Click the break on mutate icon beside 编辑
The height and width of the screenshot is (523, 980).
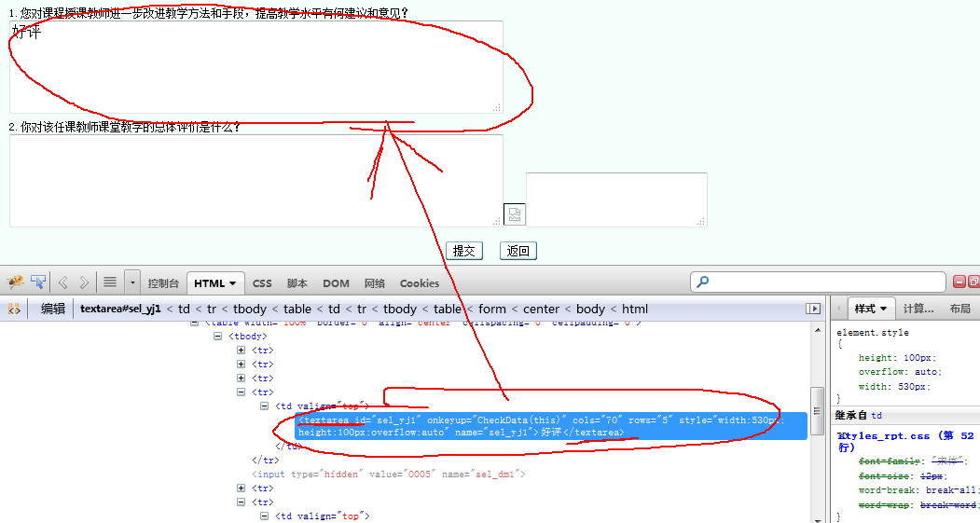pyautogui.click(x=14, y=309)
